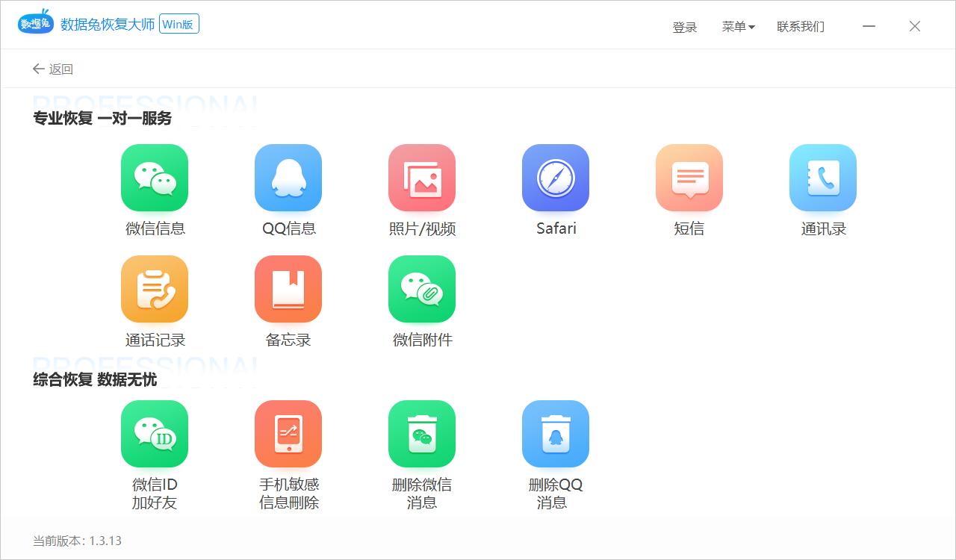Select the 手机敏感信息删除 icon

click(x=288, y=434)
